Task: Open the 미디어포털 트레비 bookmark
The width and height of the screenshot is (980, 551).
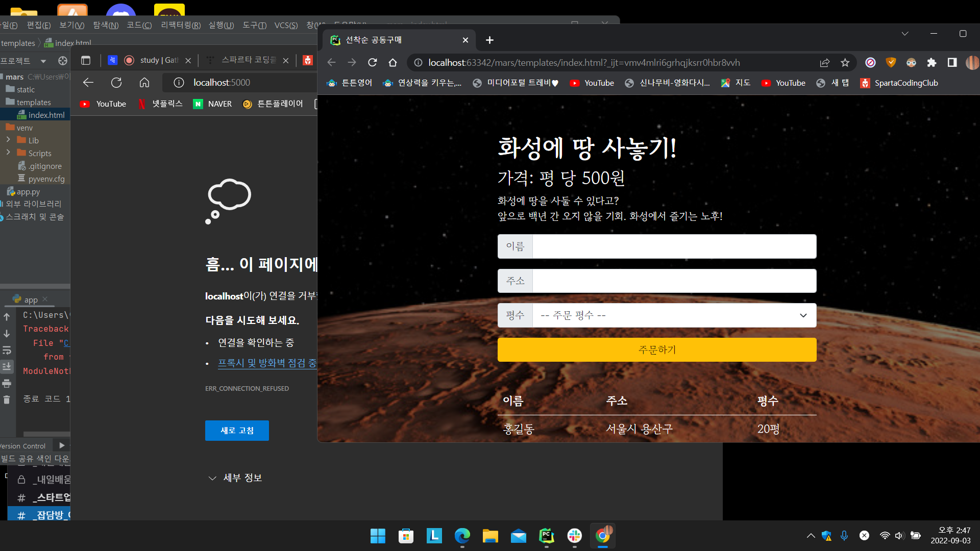Action: (x=516, y=83)
